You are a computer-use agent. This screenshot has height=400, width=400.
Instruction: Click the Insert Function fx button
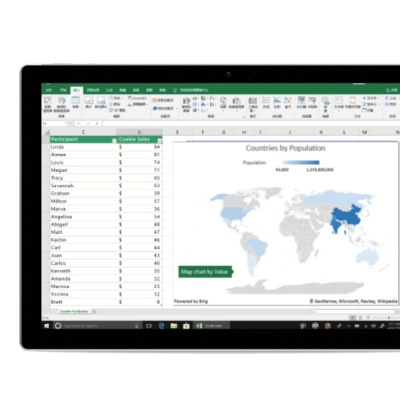pos(97,124)
